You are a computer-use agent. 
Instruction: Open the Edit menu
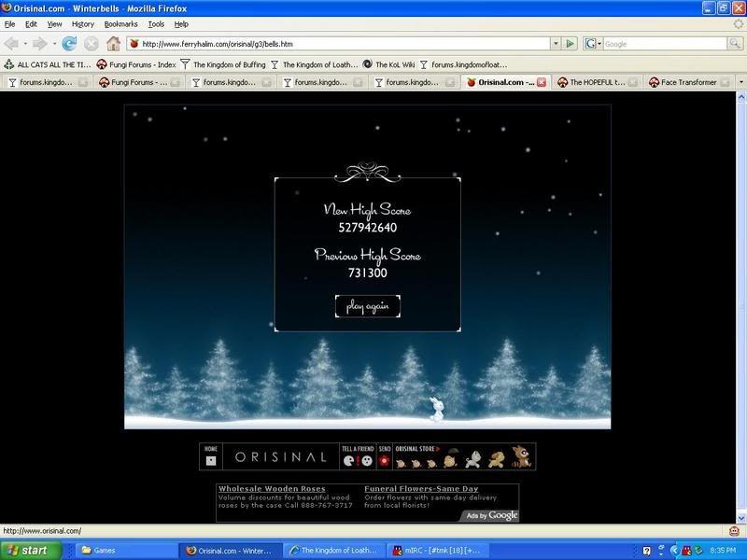click(31, 24)
